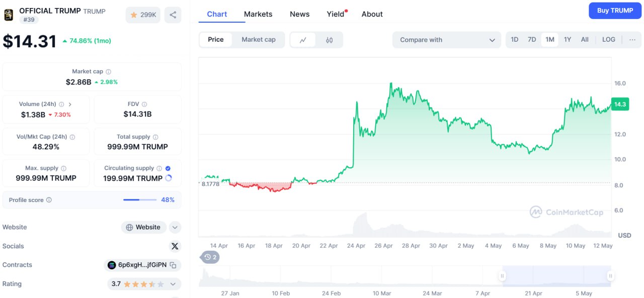The image size is (644, 298).
Task: Open the share icon button
Action: point(173,15)
